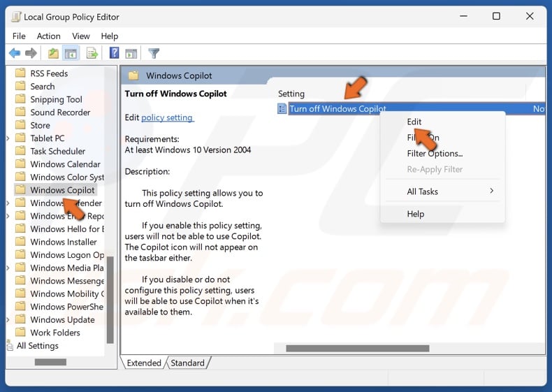Minimize the Local Group Policy Editor window
The width and height of the screenshot is (552, 392).
[x=464, y=16]
